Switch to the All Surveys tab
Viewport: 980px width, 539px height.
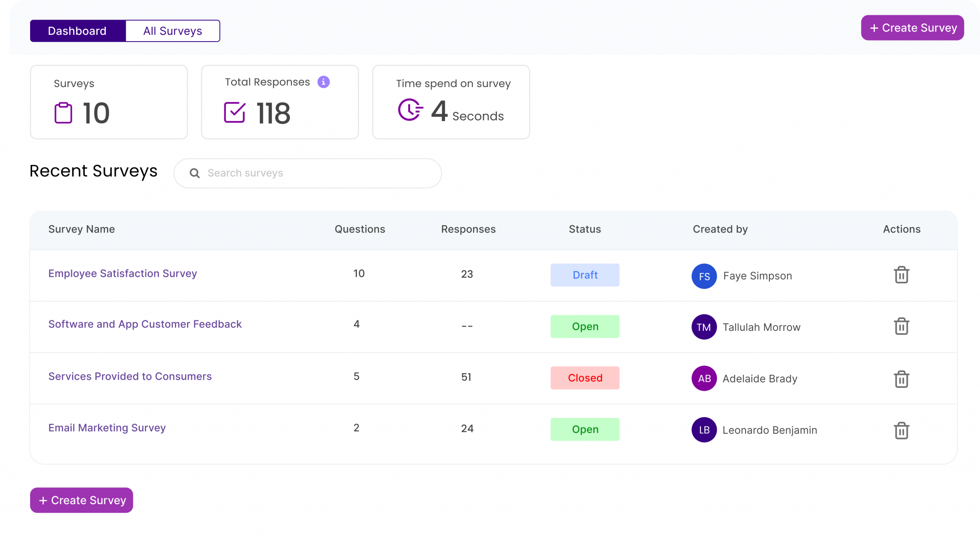(172, 31)
